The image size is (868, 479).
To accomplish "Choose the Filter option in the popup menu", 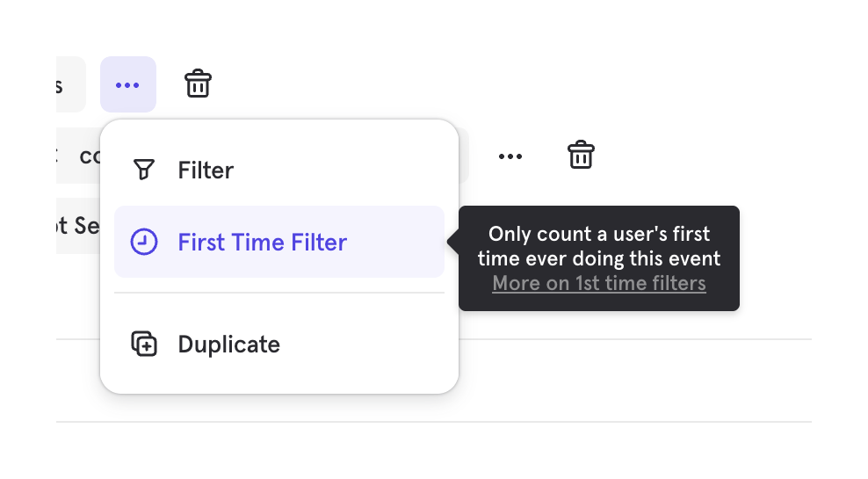I will click(x=206, y=170).
